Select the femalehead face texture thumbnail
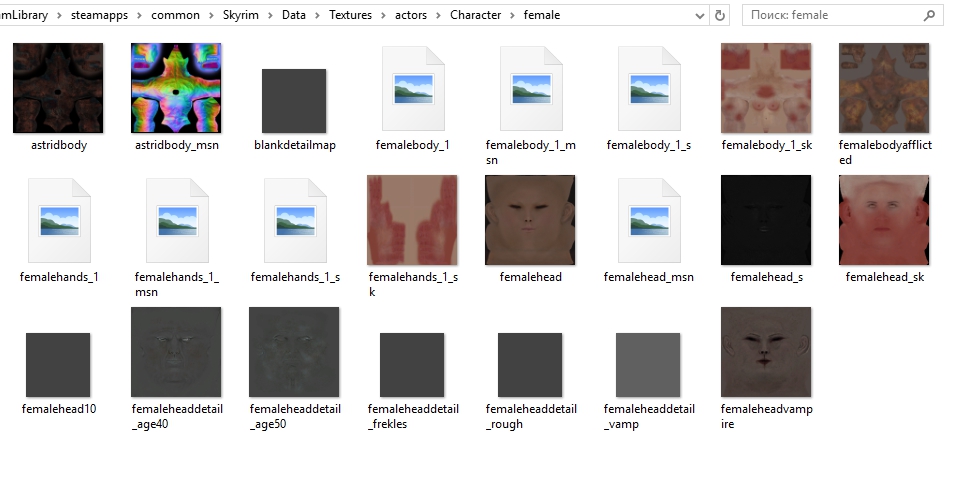 (530, 220)
